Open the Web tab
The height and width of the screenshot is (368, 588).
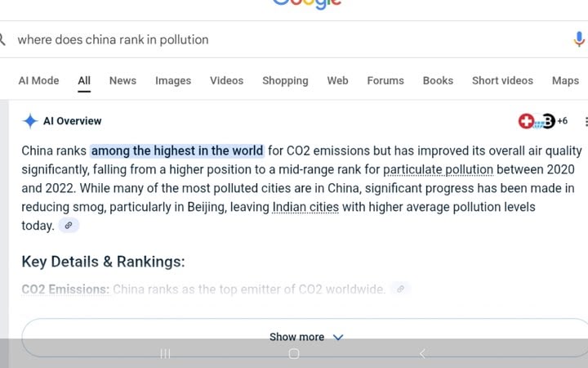[x=337, y=81]
